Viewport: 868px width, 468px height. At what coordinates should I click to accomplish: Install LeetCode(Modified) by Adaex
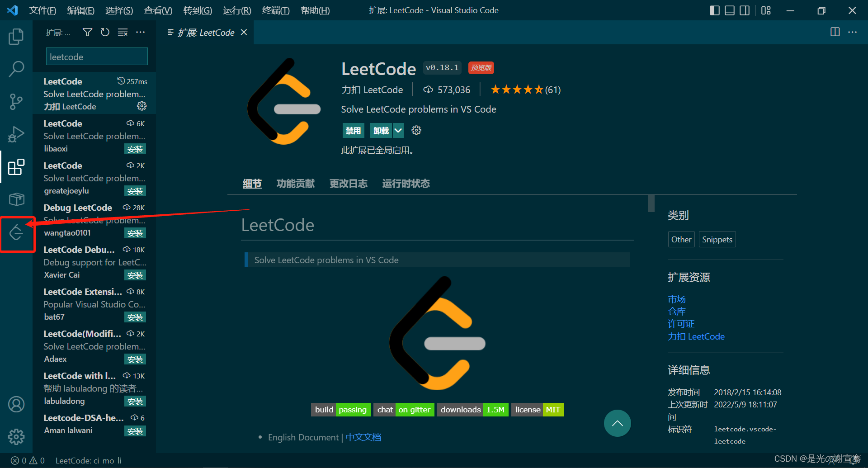(x=135, y=359)
